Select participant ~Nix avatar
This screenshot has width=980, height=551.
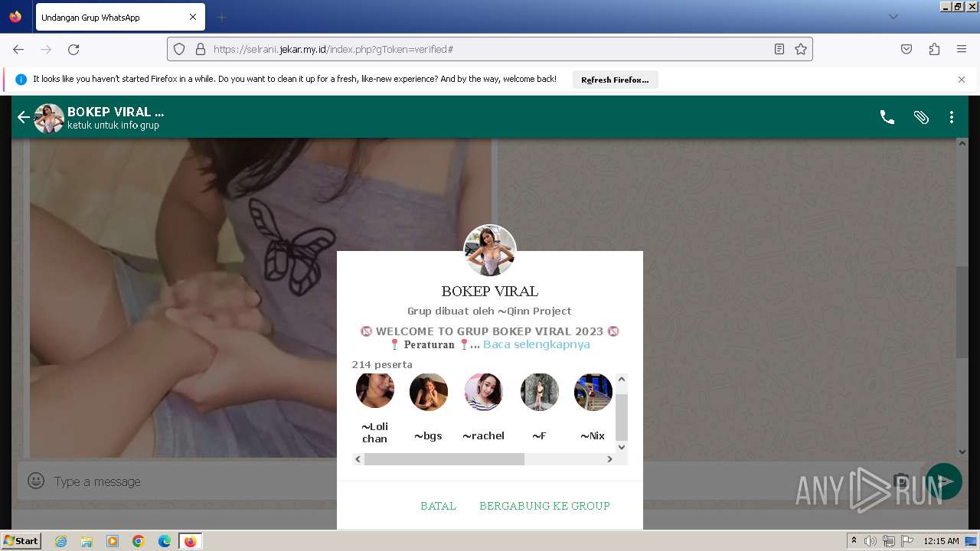(593, 392)
